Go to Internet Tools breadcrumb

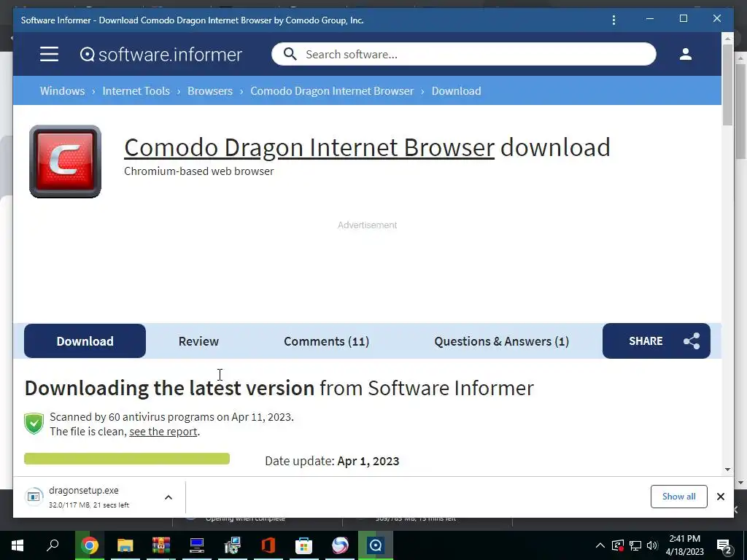[x=136, y=91]
